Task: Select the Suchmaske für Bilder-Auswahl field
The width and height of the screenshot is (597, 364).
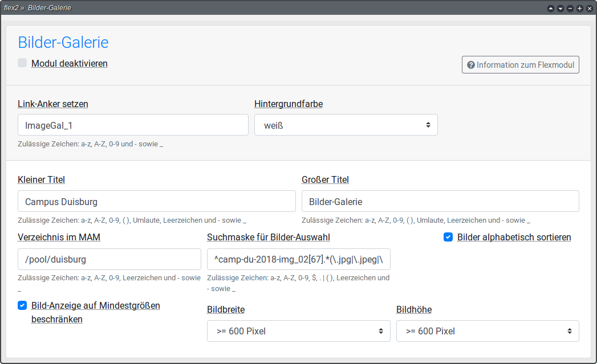Action: (x=298, y=259)
